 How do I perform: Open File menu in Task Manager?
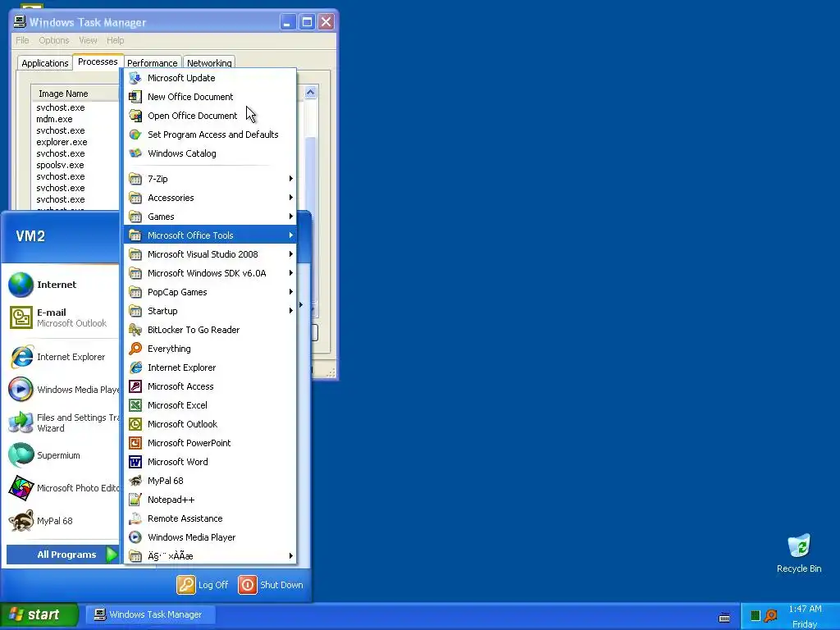tap(22, 40)
